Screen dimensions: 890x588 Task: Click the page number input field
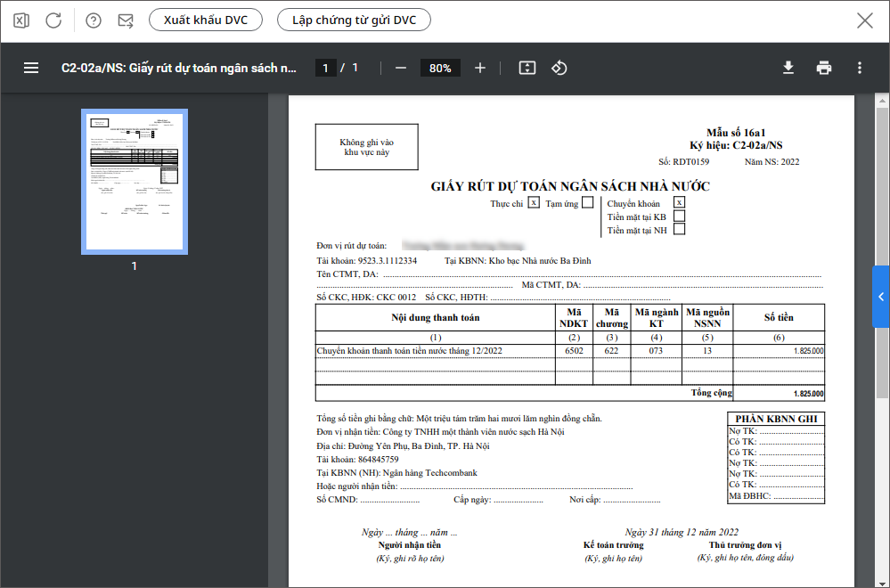coord(325,68)
